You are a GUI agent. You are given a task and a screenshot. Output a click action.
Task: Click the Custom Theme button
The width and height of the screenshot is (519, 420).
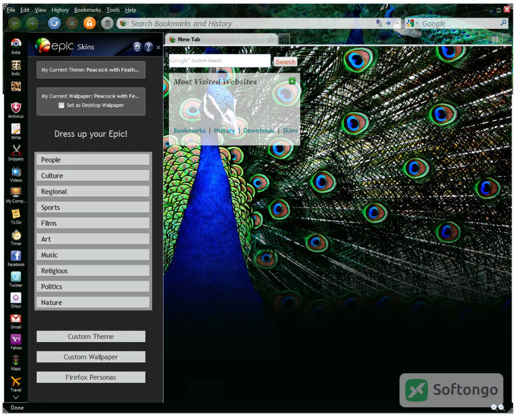91,337
